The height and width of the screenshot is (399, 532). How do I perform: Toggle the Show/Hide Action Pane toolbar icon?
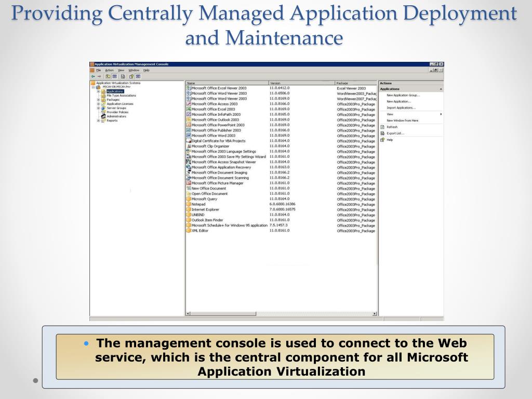[138, 77]
